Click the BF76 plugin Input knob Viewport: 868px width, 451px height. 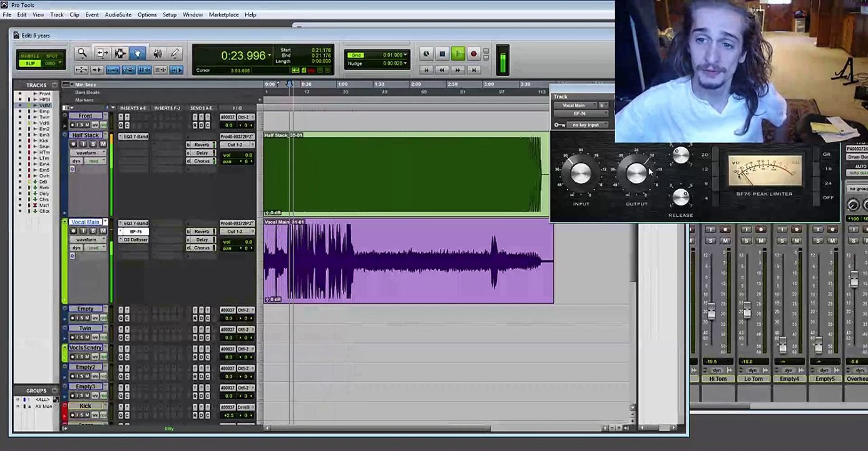coord(581,173)
